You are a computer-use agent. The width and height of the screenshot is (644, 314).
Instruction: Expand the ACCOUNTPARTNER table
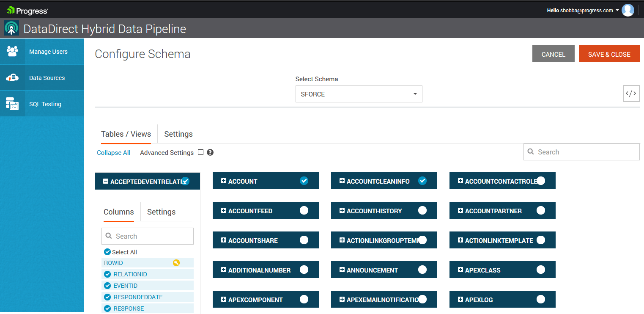point(460,211)
